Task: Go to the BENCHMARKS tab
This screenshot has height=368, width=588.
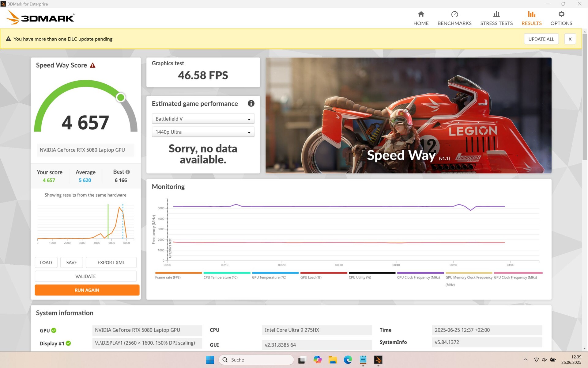Action: tap(454, 18)
